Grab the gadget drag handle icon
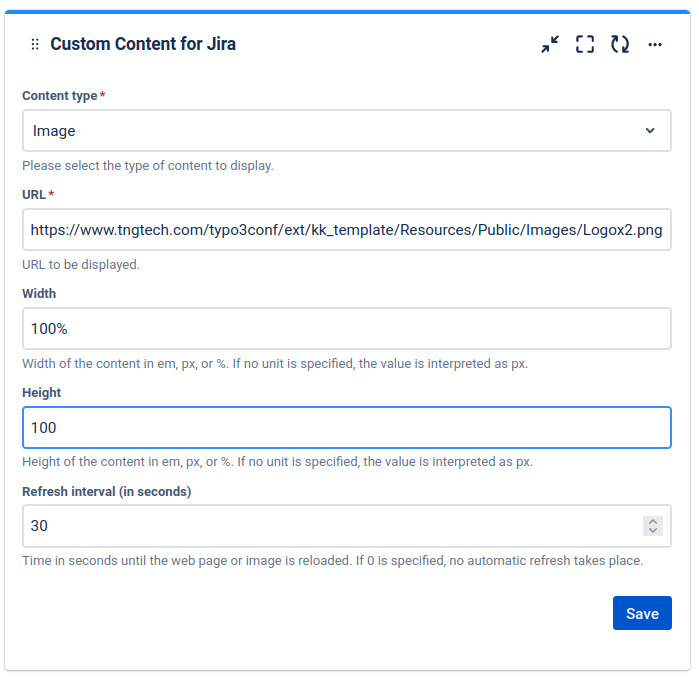Screen dimensions: 699x680 pyautogui.click(x=35, y=45)
